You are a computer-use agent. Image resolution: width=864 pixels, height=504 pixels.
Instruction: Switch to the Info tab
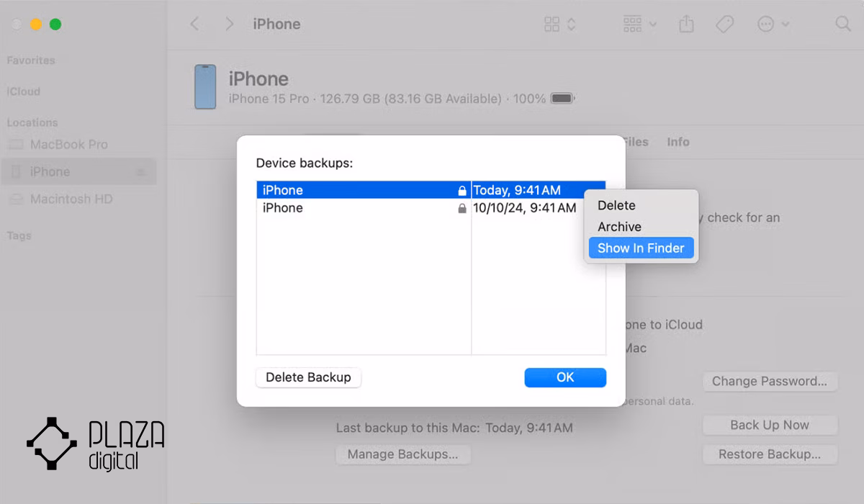click(x=678, y=142)
